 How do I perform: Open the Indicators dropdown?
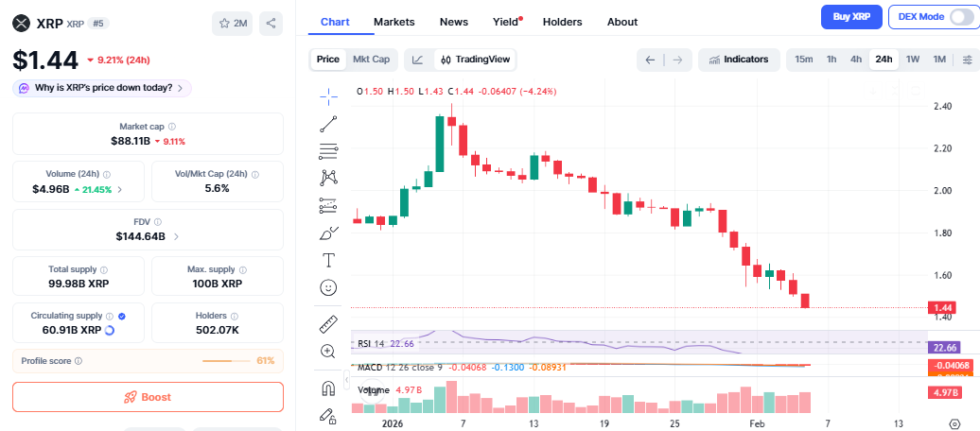739,60
